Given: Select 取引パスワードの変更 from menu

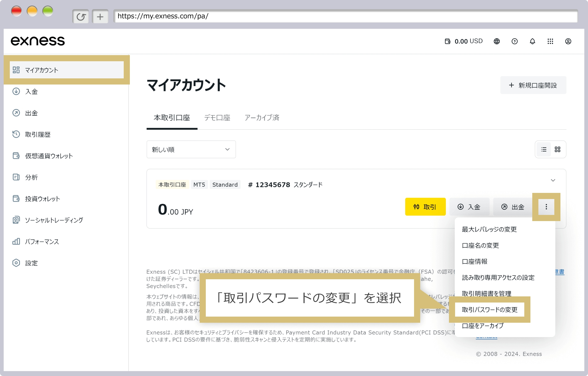Looking at the screenshot, I should click(489, 310).
